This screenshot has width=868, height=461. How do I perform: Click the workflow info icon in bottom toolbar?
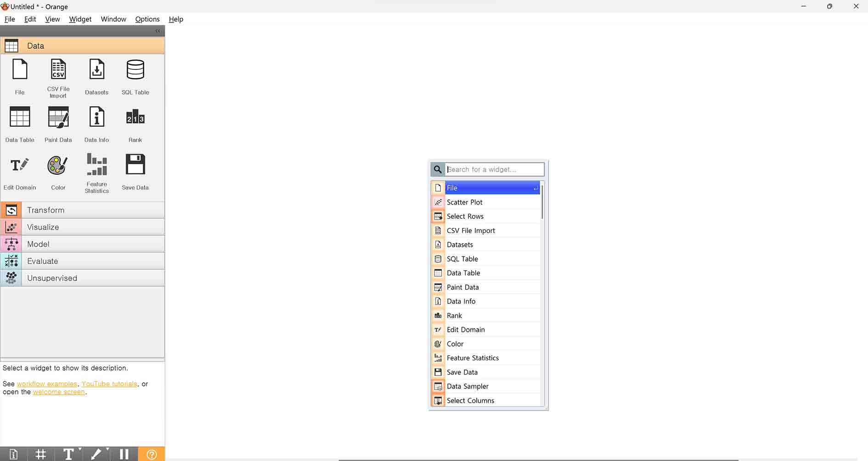(13, 454)
